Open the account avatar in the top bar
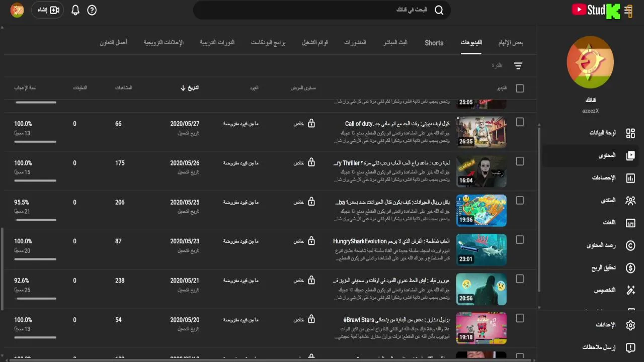This screenshot has height=362, width=644. (x=17, y=10)
